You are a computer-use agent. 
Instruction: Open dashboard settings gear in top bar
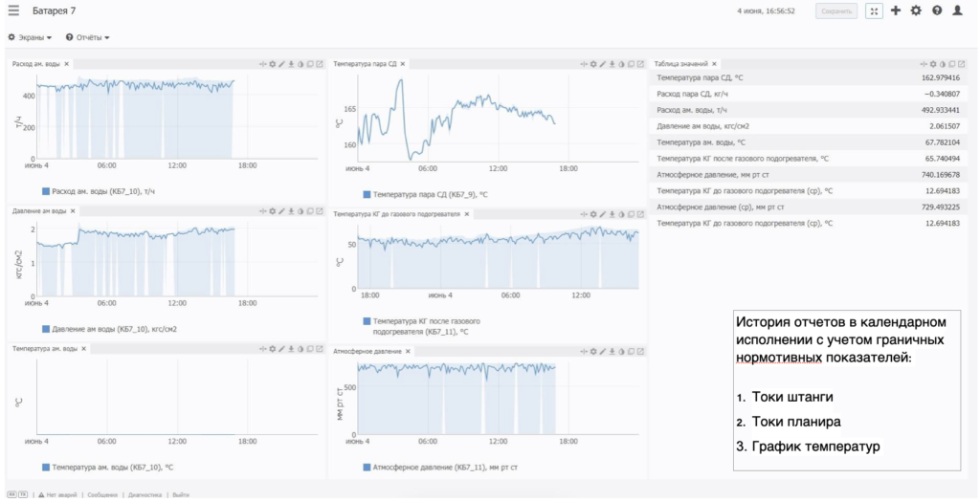(916, 11)
